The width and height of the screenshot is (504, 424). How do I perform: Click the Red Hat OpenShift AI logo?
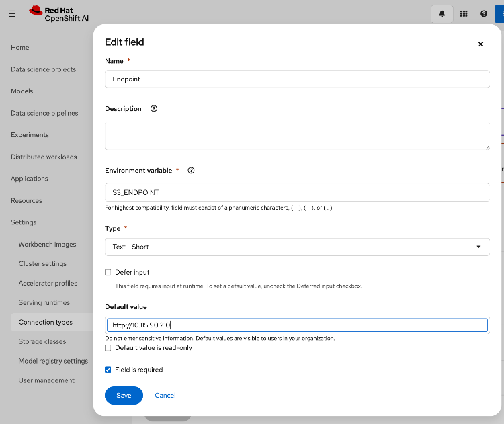pos(59,14)
